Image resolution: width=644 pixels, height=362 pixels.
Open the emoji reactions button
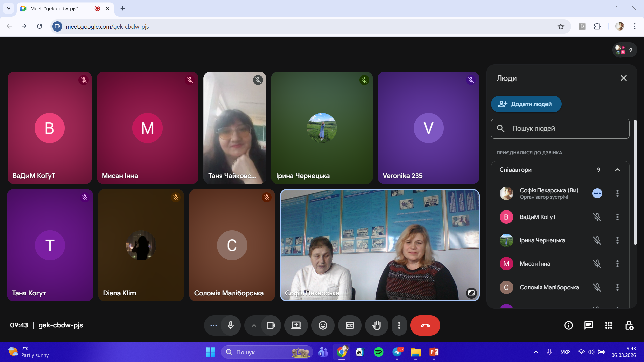coord(323,325)
